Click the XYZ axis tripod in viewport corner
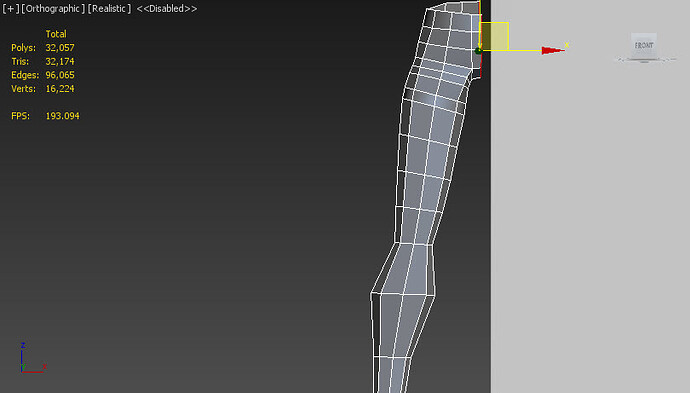The height and width of the screenshot is (393, 690). click(x=32, y=357)
